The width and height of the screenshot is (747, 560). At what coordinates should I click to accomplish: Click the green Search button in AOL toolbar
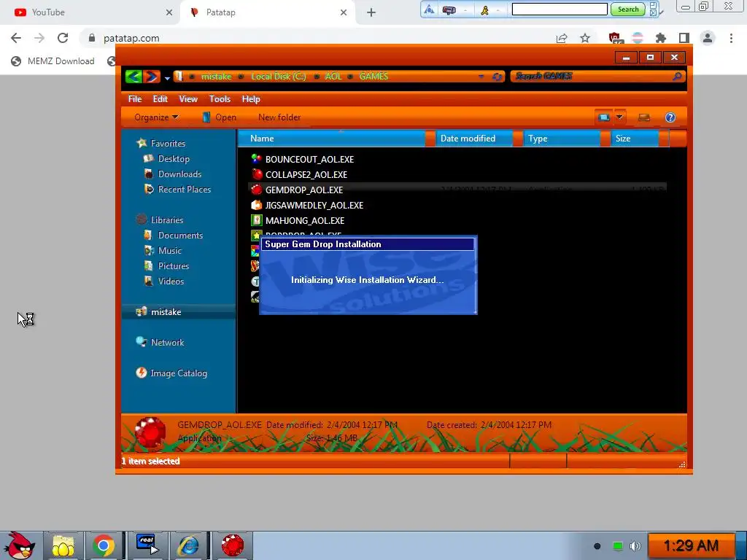coord(628,9)
